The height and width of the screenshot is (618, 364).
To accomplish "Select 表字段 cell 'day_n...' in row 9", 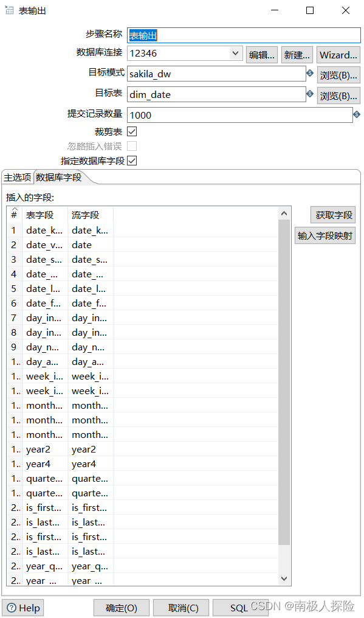I will coord(46,347).
